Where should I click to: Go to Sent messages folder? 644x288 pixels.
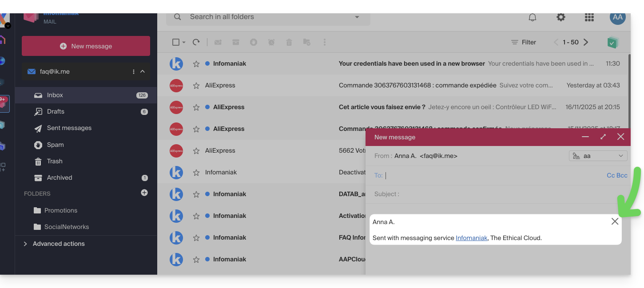(x=69, y=128)
